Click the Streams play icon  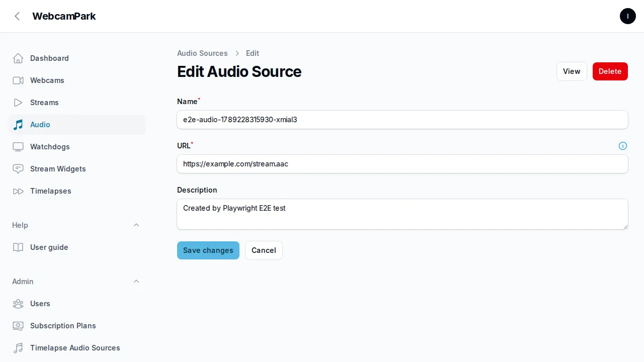click(x=18, y=103)
